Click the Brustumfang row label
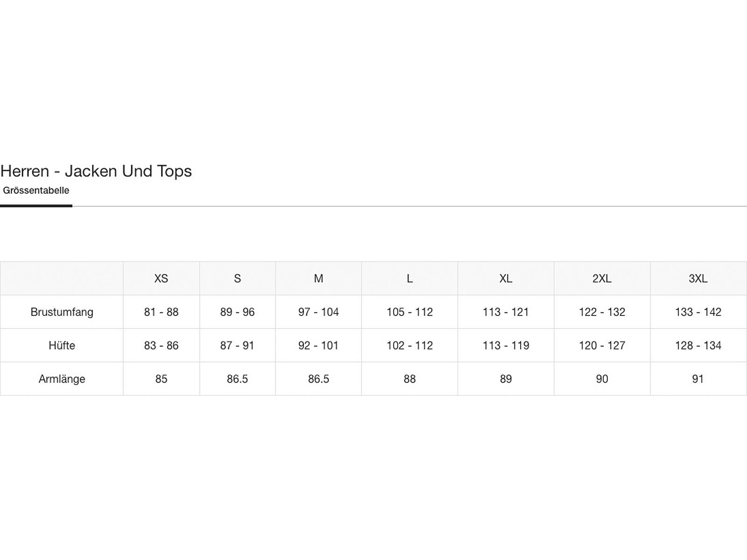Image resolution: width=747 pixels, height=560 pixels. pos(62,312)
